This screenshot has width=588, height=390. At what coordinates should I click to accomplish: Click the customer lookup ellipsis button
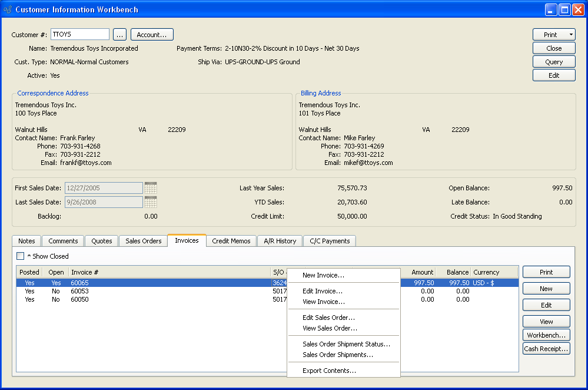(x=119, y=35)
